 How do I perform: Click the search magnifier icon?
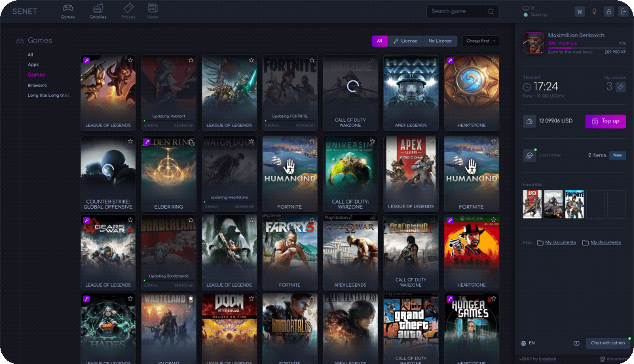pos(491,12)
